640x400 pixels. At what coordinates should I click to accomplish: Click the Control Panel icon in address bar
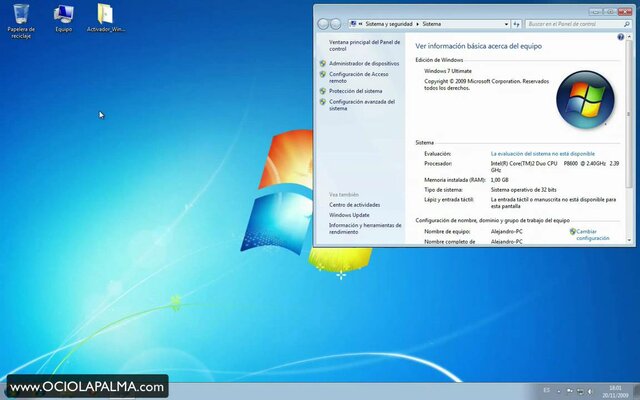pyautogui.click(x=353, y=24)
